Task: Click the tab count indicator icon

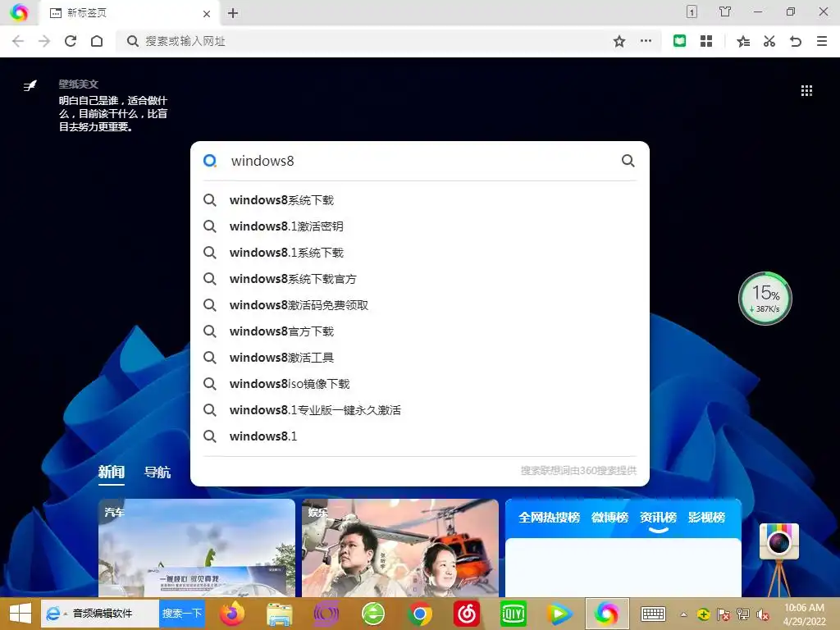Action: (692, 11)
